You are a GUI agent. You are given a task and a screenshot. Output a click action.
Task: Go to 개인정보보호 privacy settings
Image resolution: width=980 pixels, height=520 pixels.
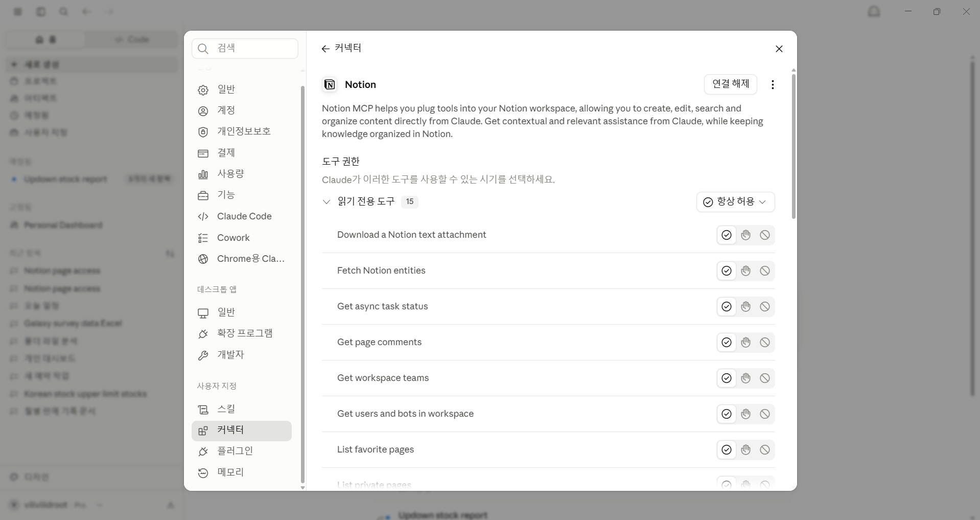[x=242, y=131]
